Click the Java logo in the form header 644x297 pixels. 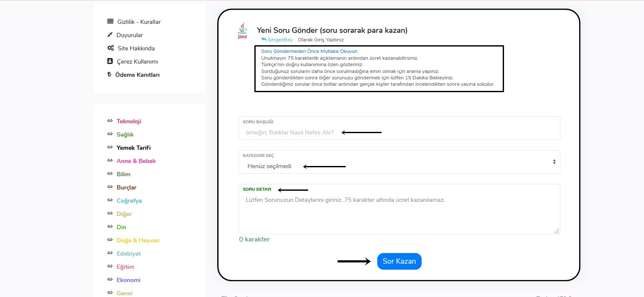click(242, 31)
